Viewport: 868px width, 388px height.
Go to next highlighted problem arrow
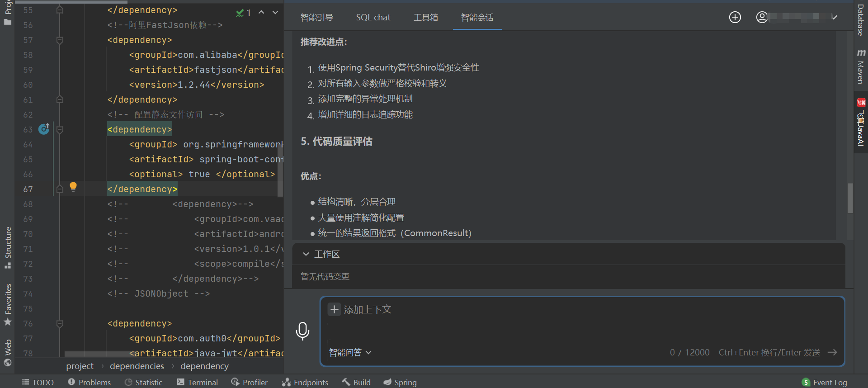[275, 12]
